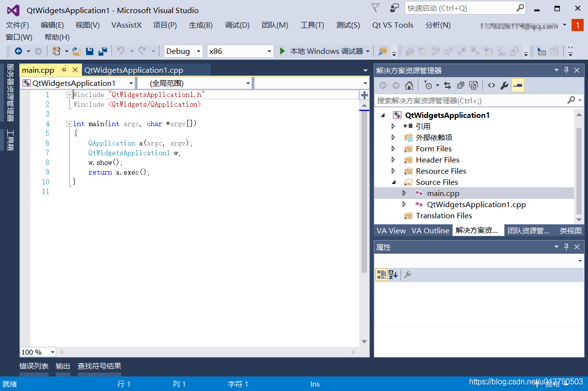Open the 查找符号结果 find symbol results panel

point(99,366)
